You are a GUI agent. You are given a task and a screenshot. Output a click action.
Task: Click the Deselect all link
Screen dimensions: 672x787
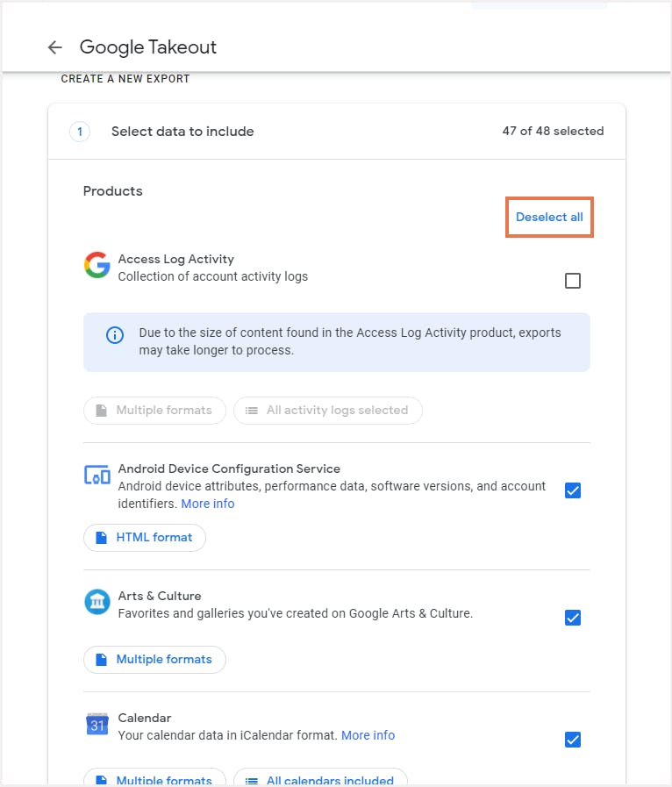(x=549, y=217)
